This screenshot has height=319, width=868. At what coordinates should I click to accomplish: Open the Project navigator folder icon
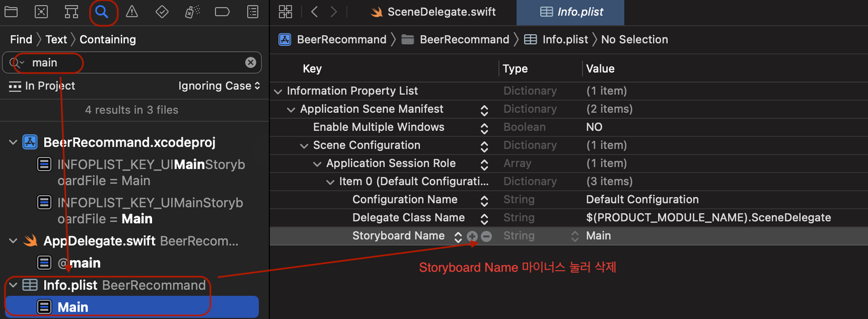click(11, 11)
